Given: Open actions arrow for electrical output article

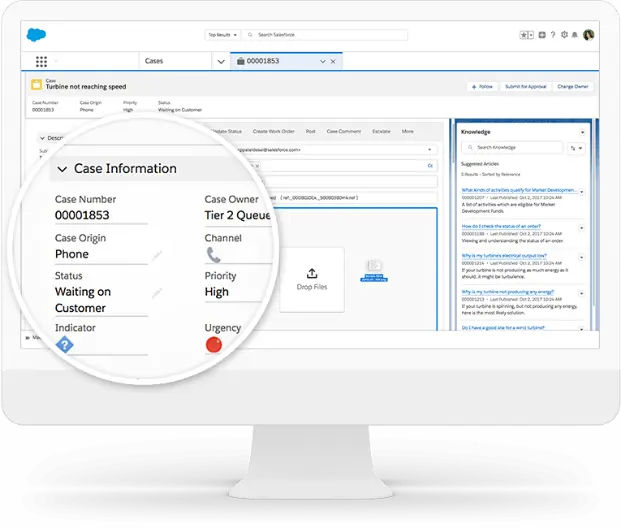Looking at the screenshot, I should click(x=582, y=257).
